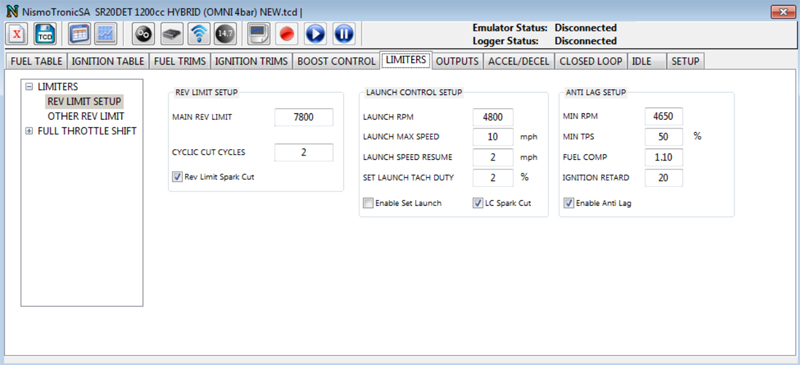This screenshot has height=365, width=800.
Task: Toggle the LC Spark Cut checkbox
Action: 478,203
